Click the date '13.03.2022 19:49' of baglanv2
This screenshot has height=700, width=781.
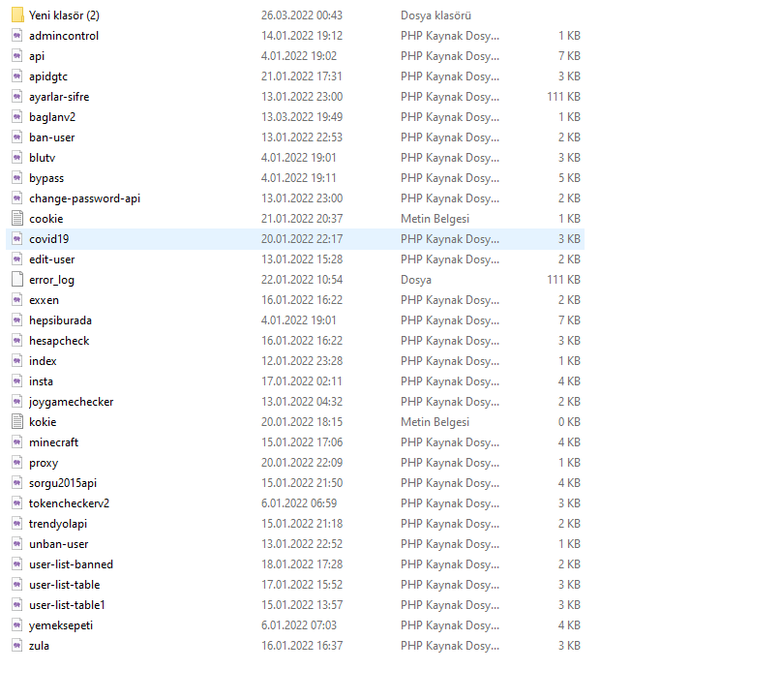click(302, 117)
